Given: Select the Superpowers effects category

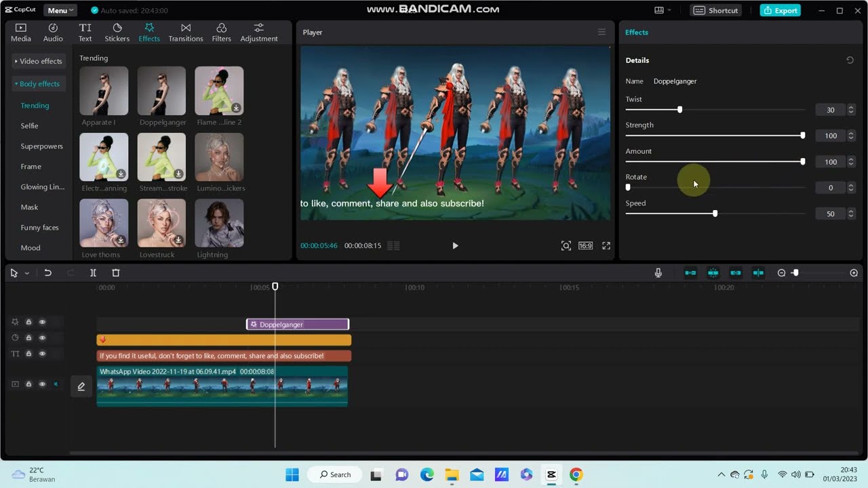Looking at the screenshot, I should pyautogui.click(x=41, y=146).
